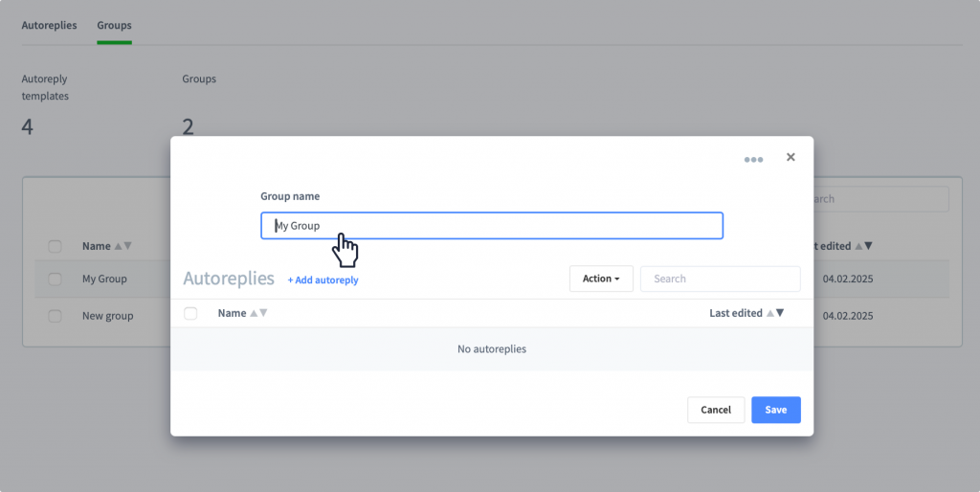Expand the Action dropdown

tap(601, 279)
